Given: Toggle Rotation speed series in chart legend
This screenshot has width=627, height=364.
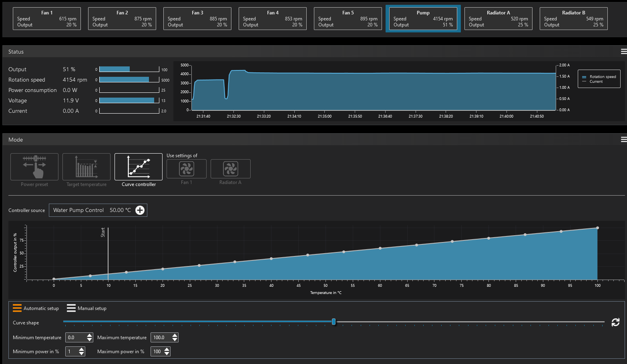Looking at the screenshot, I should pos(599,76).
